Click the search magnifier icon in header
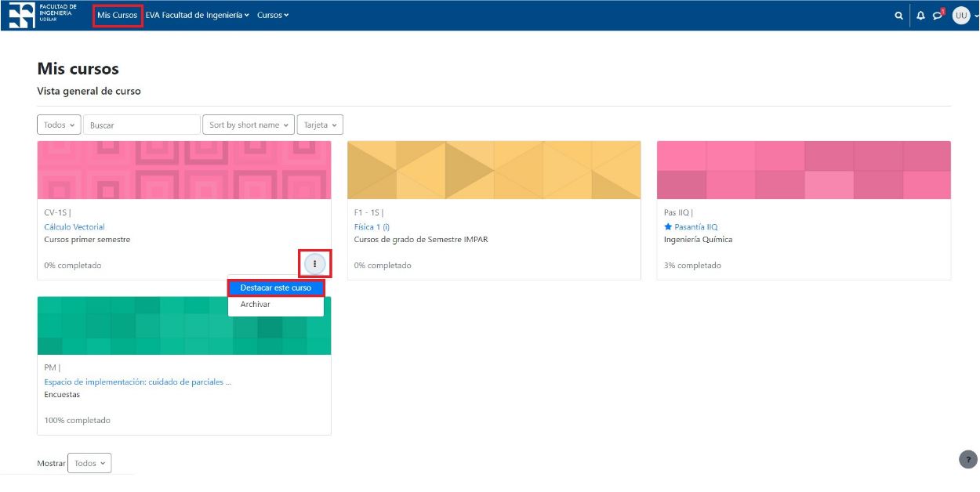Screen dimensions: 980x492 (898, 16)
